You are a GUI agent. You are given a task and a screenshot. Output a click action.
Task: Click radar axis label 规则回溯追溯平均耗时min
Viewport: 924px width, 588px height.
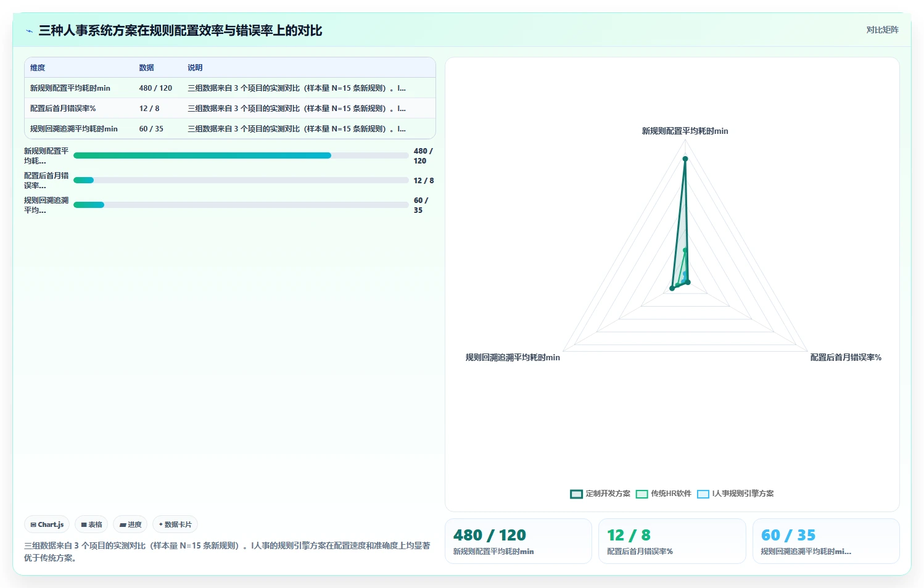pyautogui.click(x=513, y=357)
